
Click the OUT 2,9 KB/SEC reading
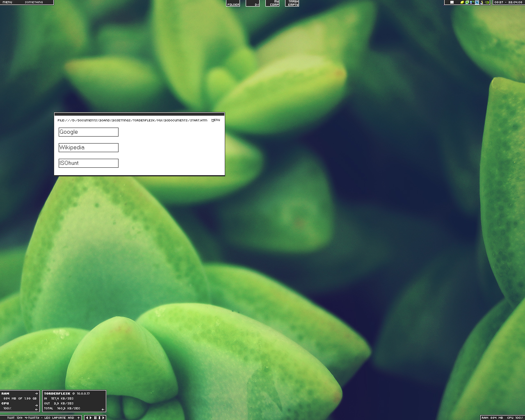pos(59,403)
